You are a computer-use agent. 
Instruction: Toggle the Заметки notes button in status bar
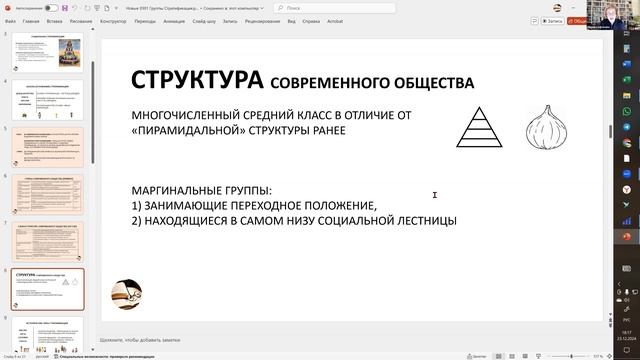[x=477, y=356]
